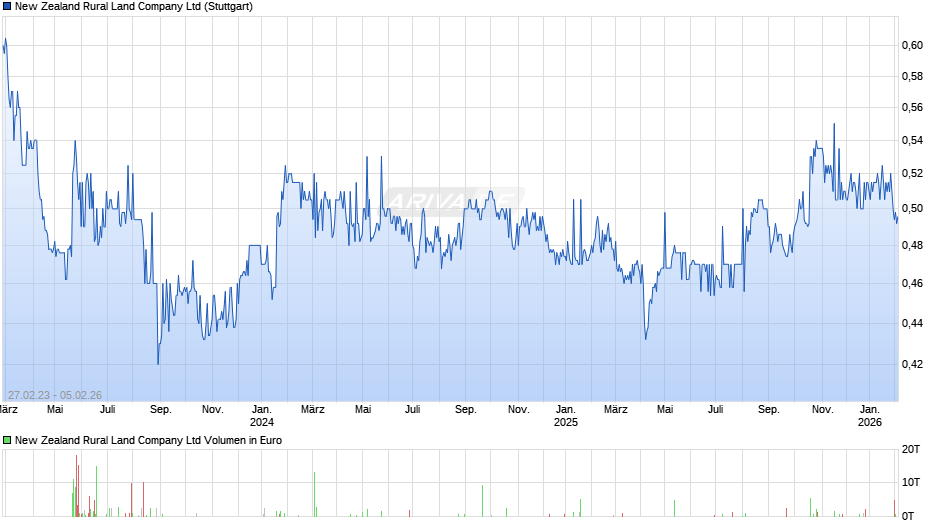Click the 'Jan. 2024' time axis label
This screenshot has height=526, width=940.
[261, 416]
